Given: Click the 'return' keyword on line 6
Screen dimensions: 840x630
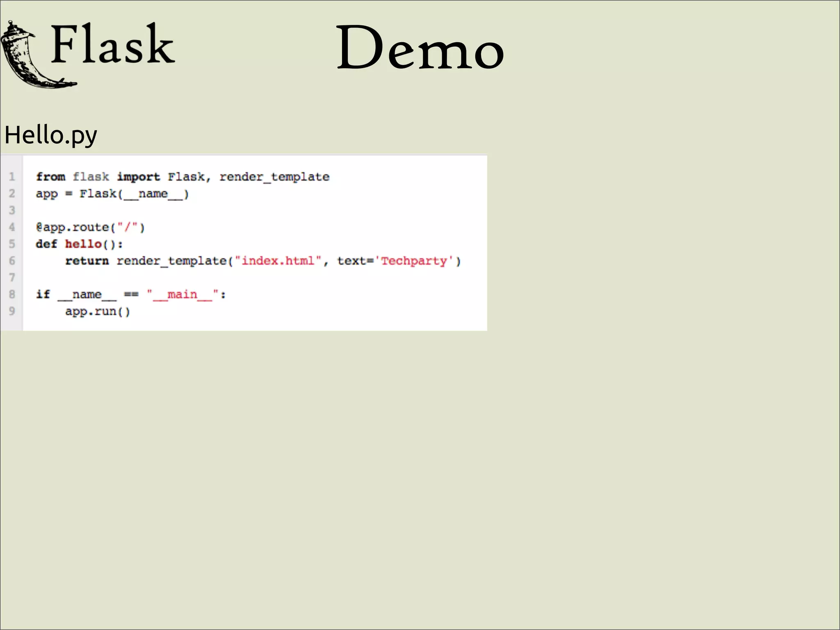Looking at the screenshot, I should point(87,261).
